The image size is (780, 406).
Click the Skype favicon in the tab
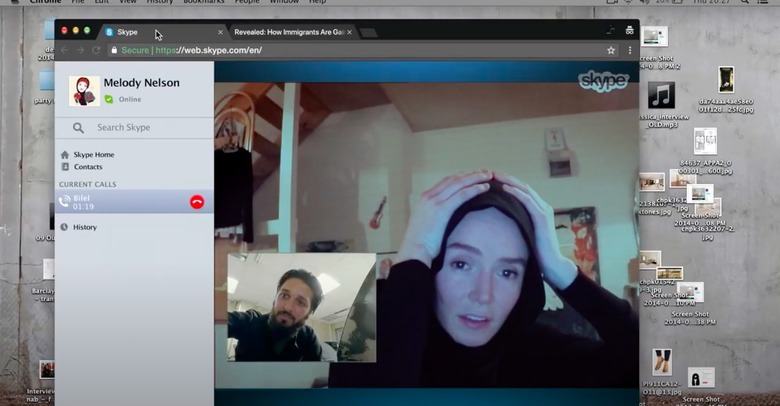pyautogui.click(x=109, y=32)
